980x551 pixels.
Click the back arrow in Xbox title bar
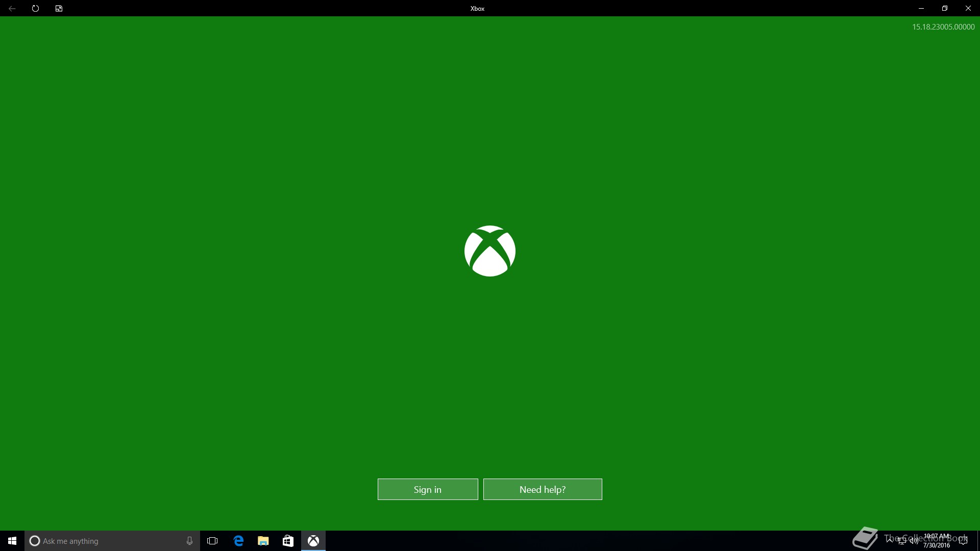[12, 8]
